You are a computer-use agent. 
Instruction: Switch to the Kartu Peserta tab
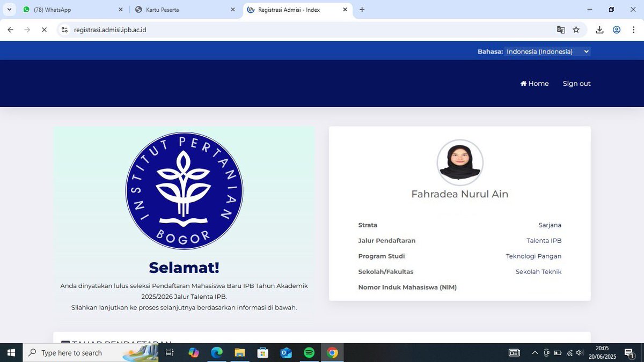pos(184,10)
